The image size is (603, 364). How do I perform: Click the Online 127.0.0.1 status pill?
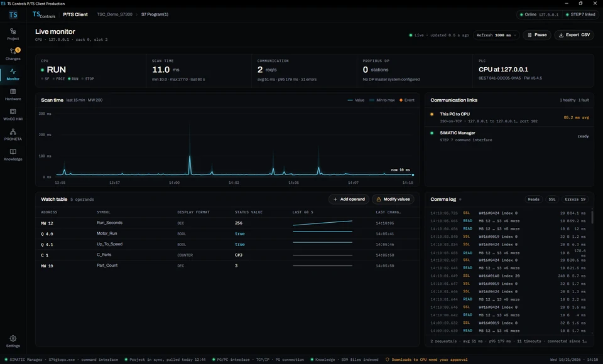pyautogui.click(x=539, y=14)
